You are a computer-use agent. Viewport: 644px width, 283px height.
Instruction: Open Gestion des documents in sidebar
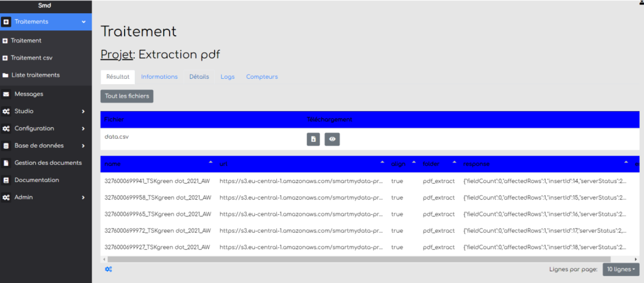(x=47, y=163)
